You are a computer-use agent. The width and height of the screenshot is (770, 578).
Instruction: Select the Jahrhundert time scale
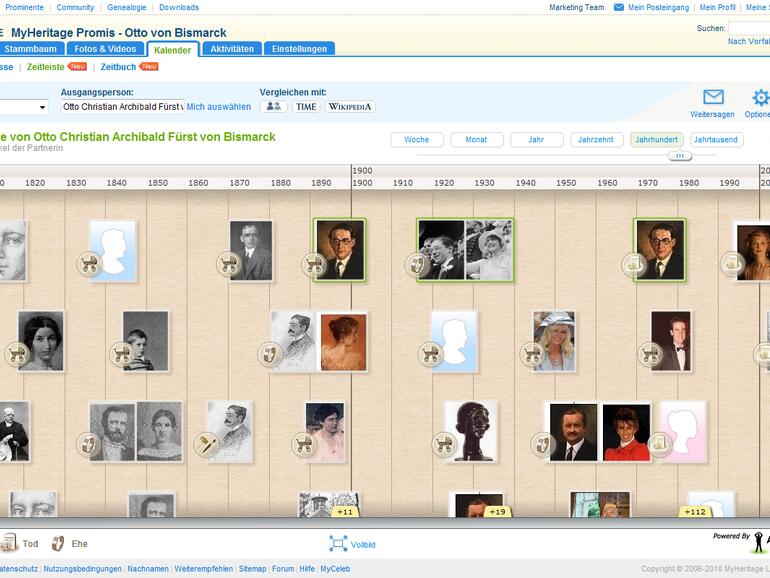click(657, 139)
